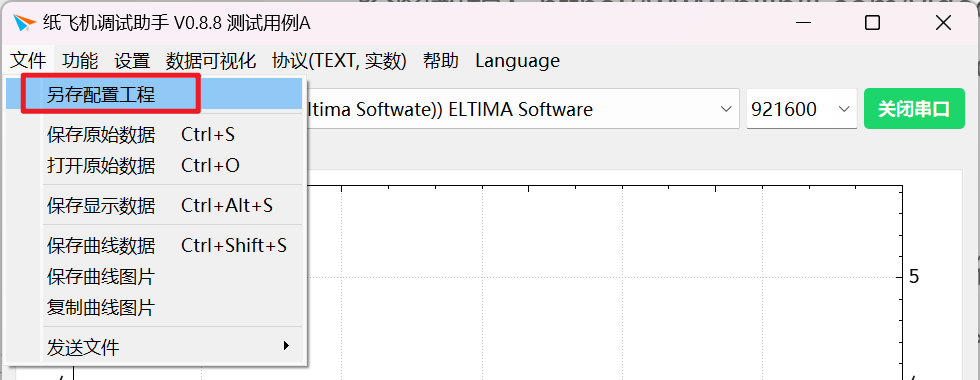The image size is (980, 380).
Task: Open the Language menu
Action: [x=518, y=61]
